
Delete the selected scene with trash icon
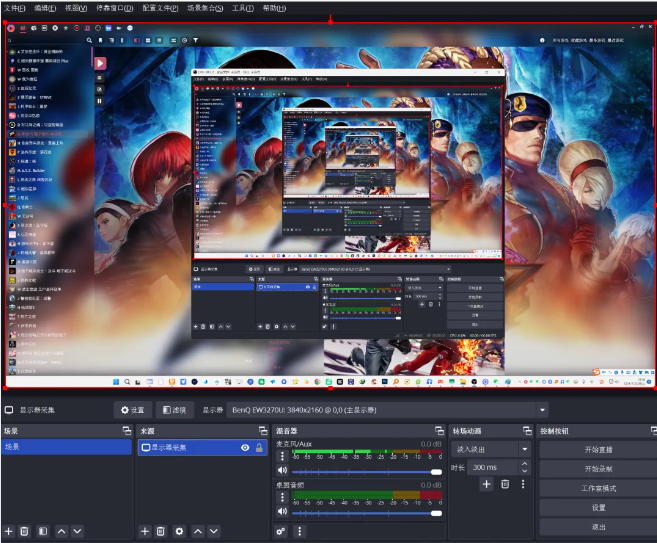click(25, 531)
